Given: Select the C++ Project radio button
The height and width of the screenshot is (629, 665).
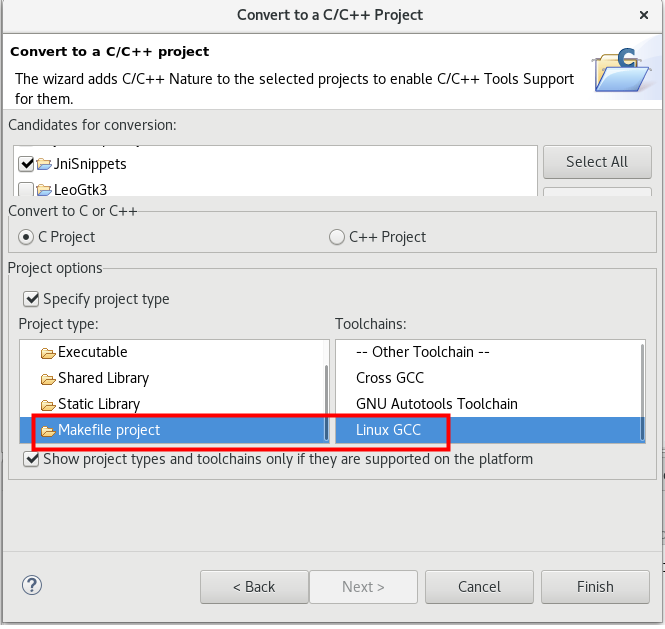Looking at the screenshot, I should click(x=337, y=237).
